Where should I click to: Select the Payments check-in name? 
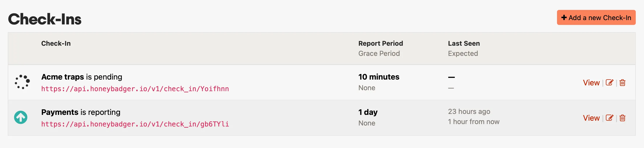(60, 112)
